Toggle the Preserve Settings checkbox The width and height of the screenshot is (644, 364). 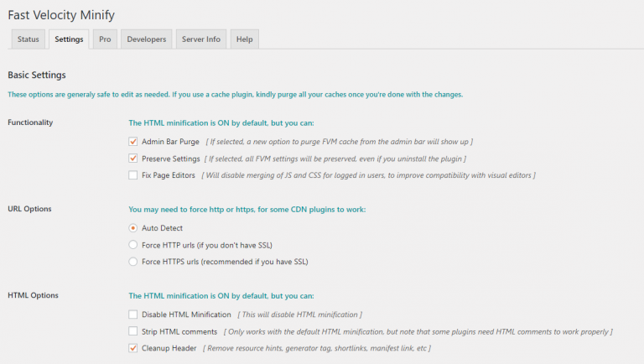tap(132, 159)
